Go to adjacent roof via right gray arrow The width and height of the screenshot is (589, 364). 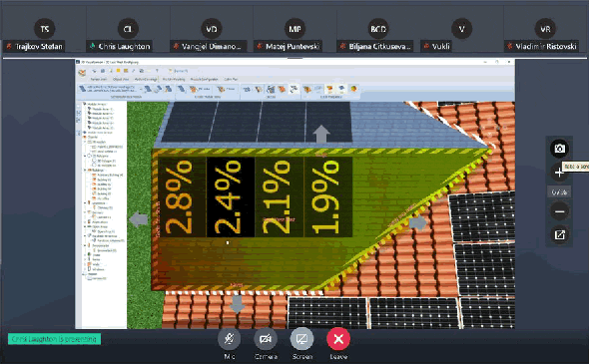pyautogui.click(x=418, y=223)
